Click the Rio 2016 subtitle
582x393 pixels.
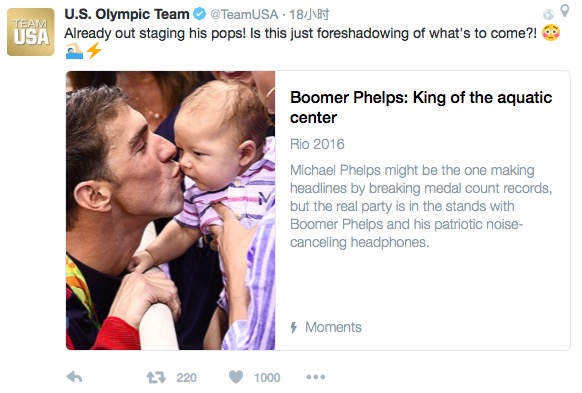317,144
